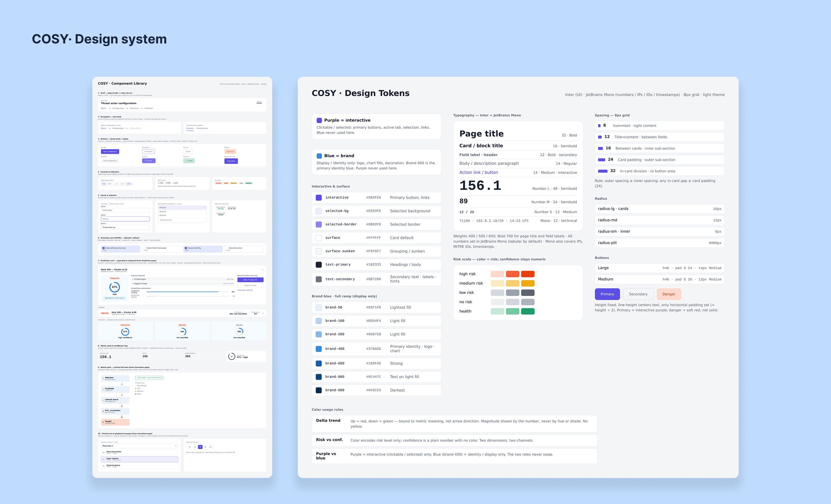Select the 24 h segment in segmented control
This screenshot has width=831, height=504.
pyautogui.click(x=129, y=184)
